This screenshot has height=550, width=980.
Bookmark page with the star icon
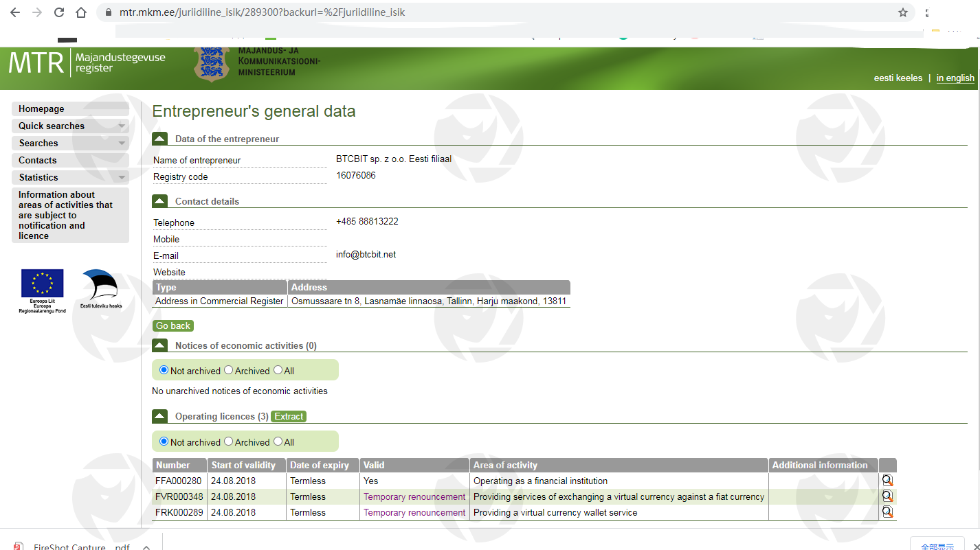click(x=903, y=12)
